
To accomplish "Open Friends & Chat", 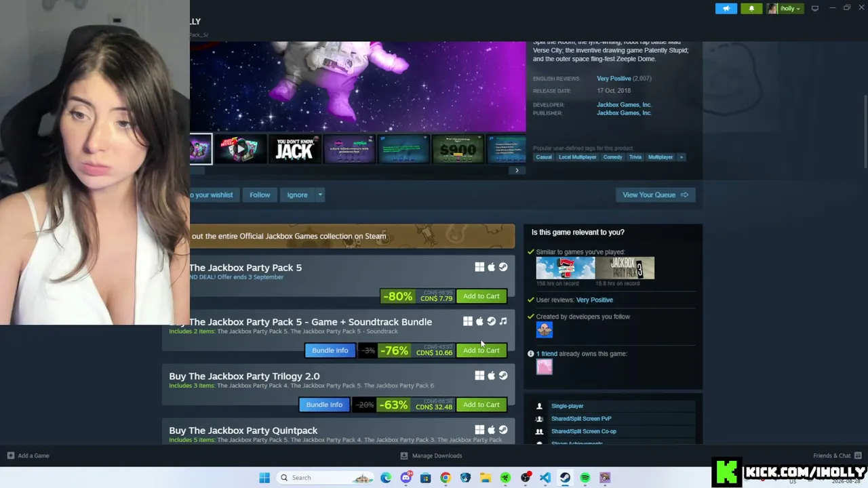I will [837, 456].
